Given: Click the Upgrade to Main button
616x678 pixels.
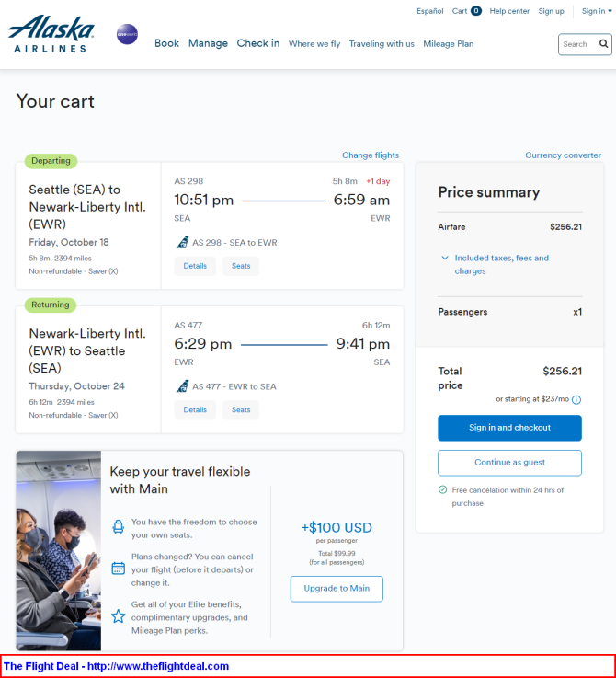Looking at the screenshot, I should 337,589.
